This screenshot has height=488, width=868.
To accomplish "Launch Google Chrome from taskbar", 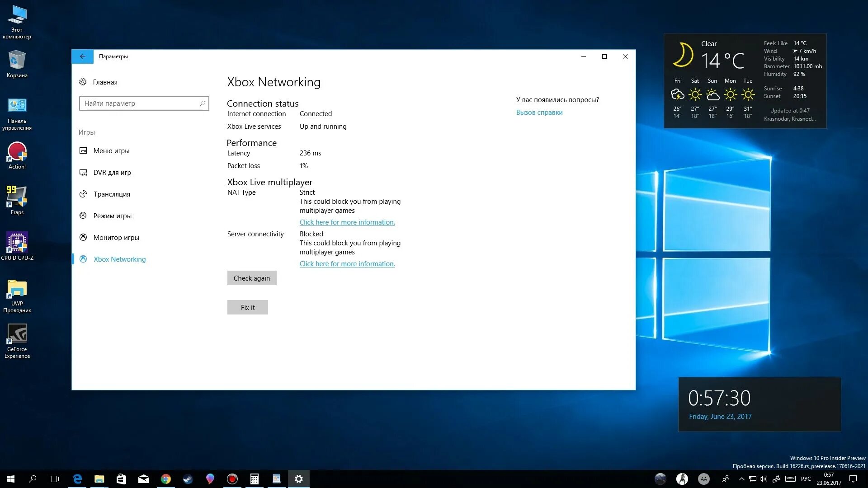I will click(166, 479).
